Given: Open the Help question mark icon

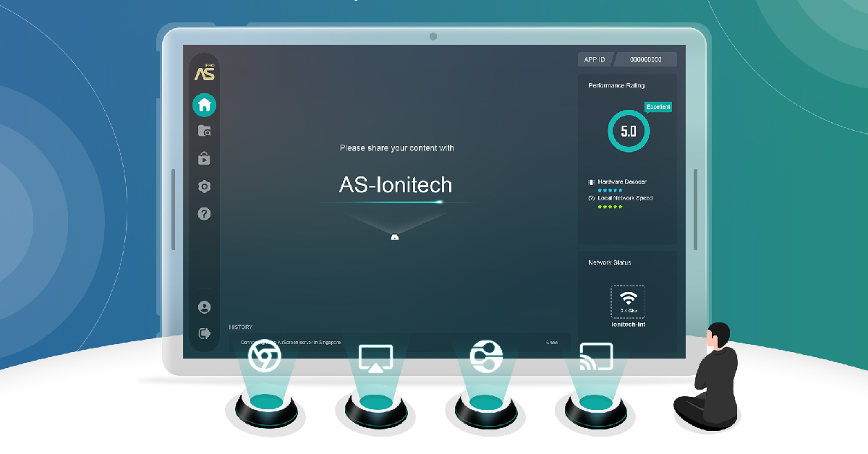Looking at the screenshot, I should click(x=204, y=214).
